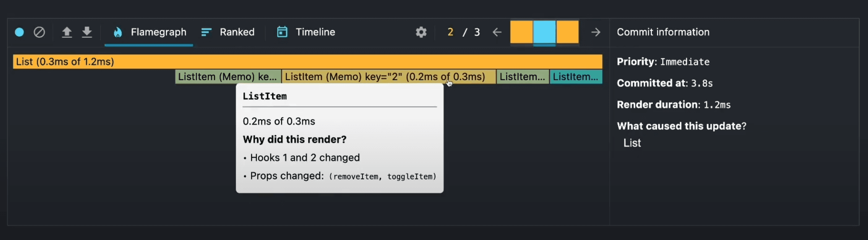Click the load profile upload icon
The width and height of the screenshot is (868, 240).
[67, 32]
